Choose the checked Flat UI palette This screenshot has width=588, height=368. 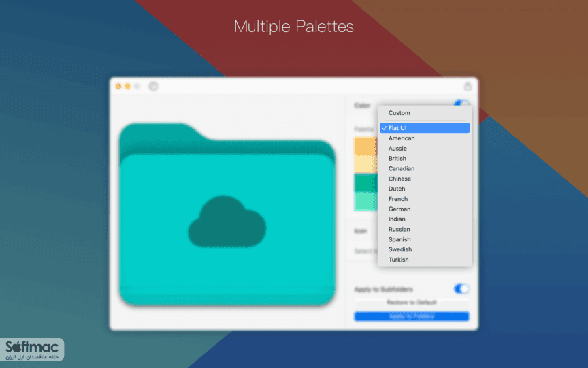point(425,128)
